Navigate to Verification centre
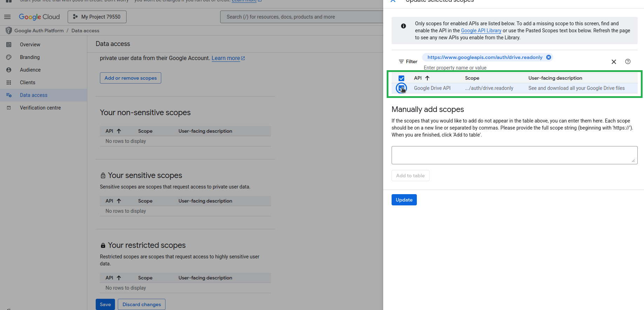The image size is (644, 310). (x=40, y=108)
